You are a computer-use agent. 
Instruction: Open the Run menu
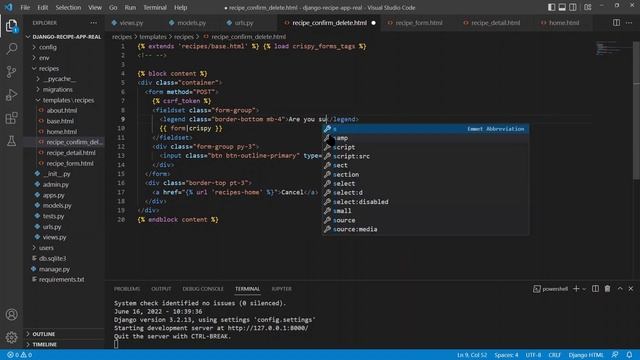click(x=130, y=7)
